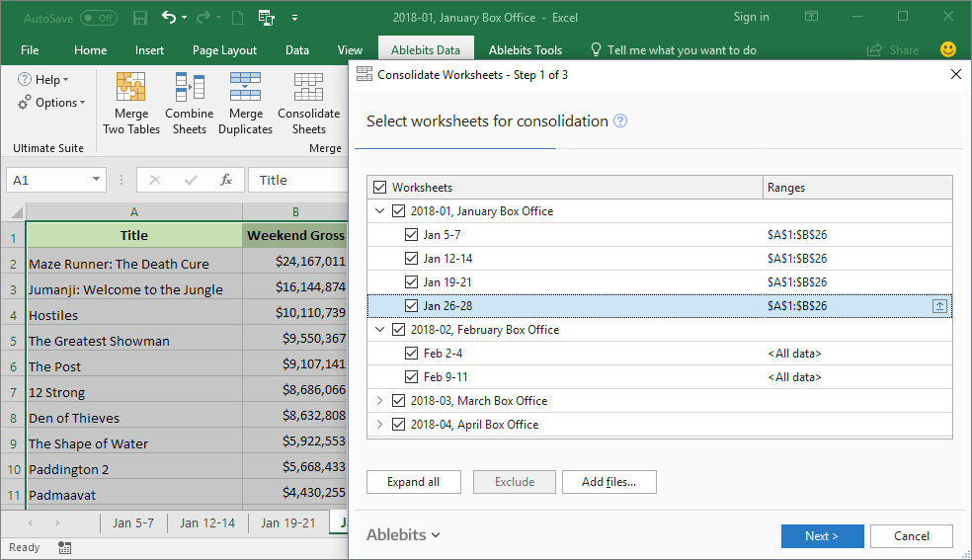This screenshot has width=972, height=560.
Task: Uncheck the 2018-03, March Box Office workbook
Action: click(x=399, y=401)
